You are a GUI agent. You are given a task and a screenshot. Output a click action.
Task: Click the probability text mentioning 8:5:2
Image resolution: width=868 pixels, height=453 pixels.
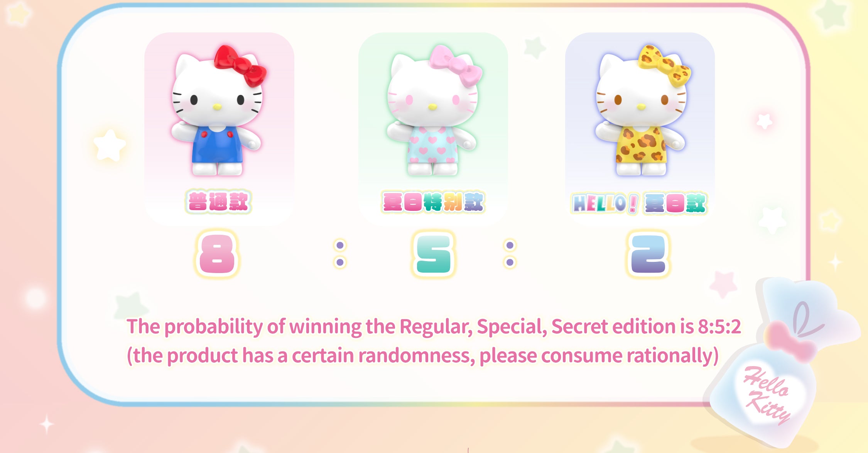tap(434, 327)
